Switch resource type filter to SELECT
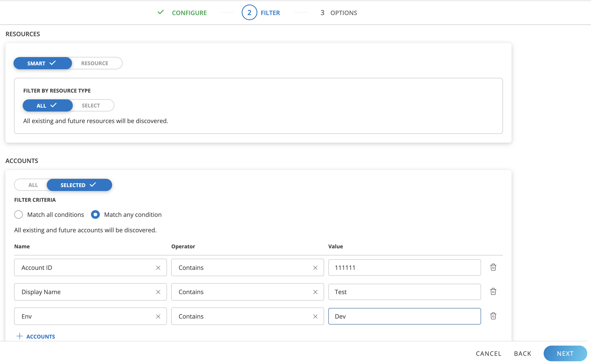 (x=91, y=105)
